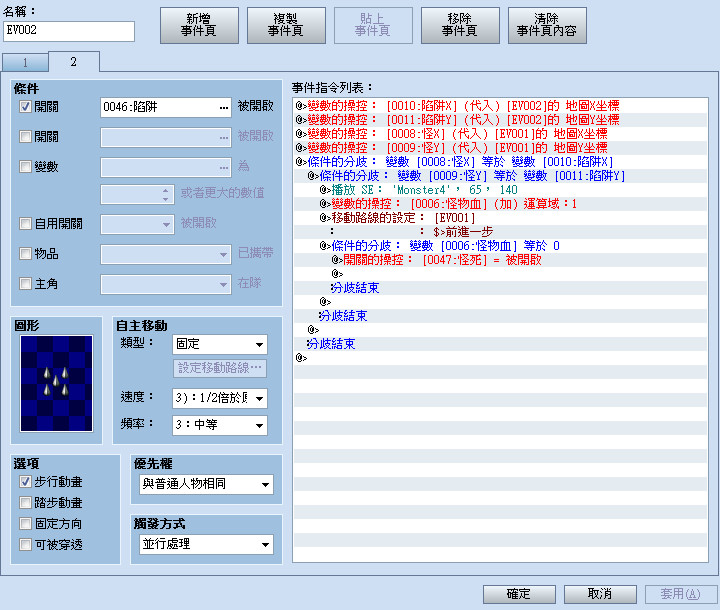Select the 開關的操控 [0047:怪死] line
Screen dimensions: 720x610
pos(501,260)
